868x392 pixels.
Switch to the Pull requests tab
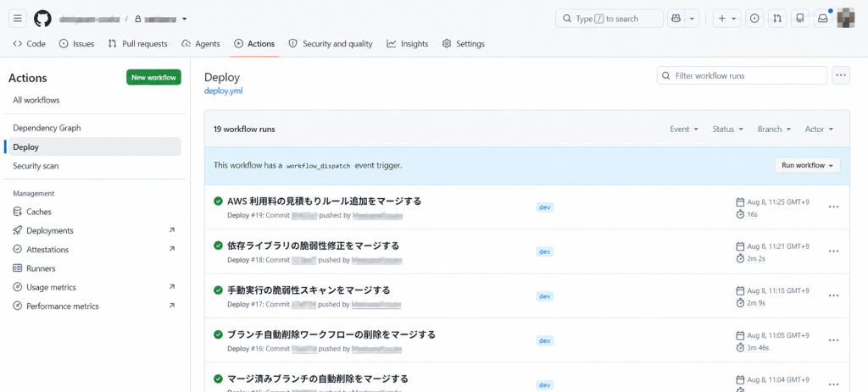click(137, 44)
